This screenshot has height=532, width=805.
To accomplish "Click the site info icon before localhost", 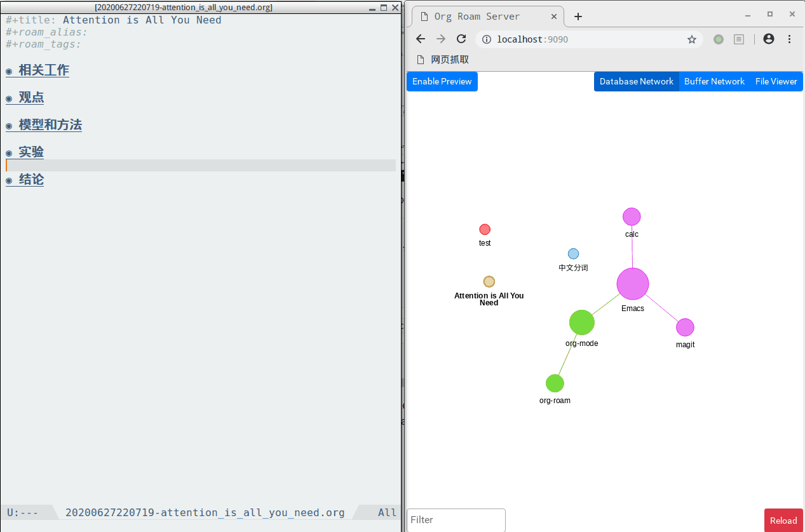I will point(486,39).
